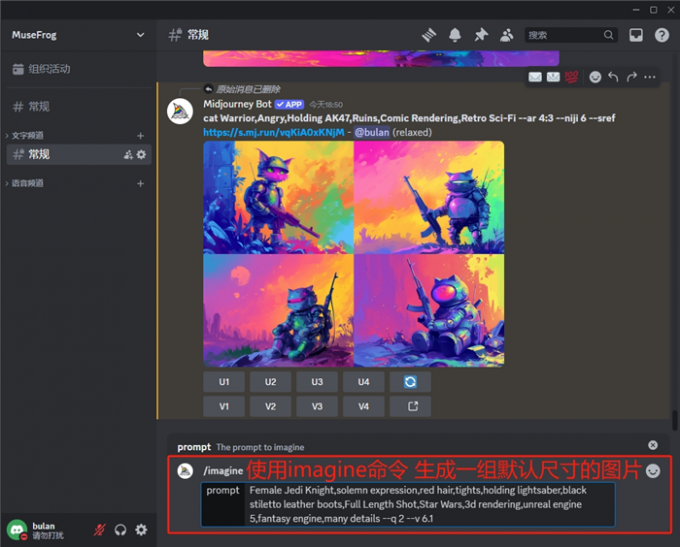Open the partial image above the message
The image size is (680, 547).
(381, 59)
